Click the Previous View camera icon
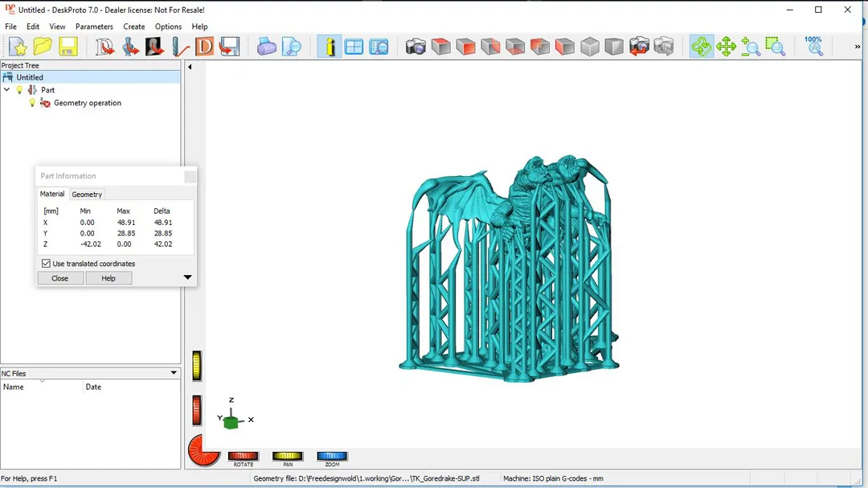Image resolution: width=868 pixels, height=488 pixels. (639, 47)
